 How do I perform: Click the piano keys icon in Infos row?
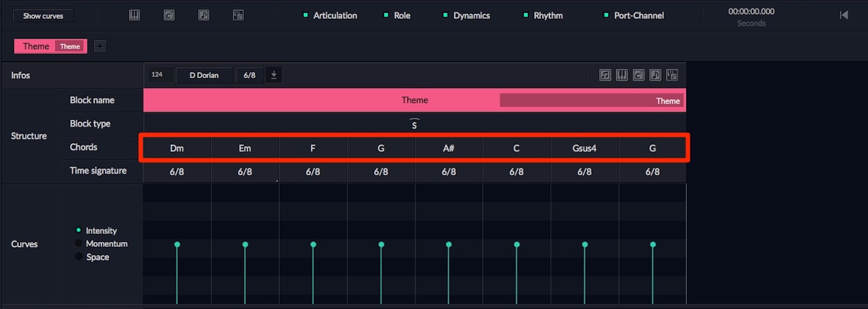point(622,75)
